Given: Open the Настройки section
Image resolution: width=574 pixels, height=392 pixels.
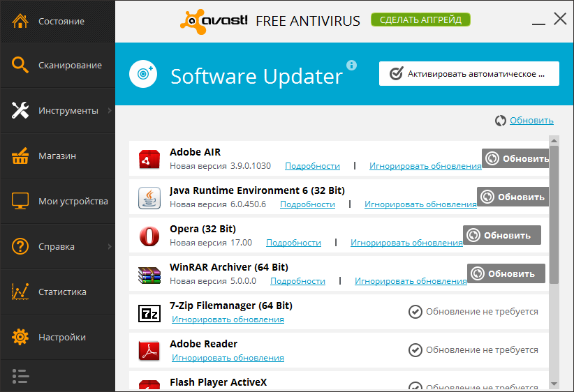Looking at the screenshot, I should (x=57, y=337).
